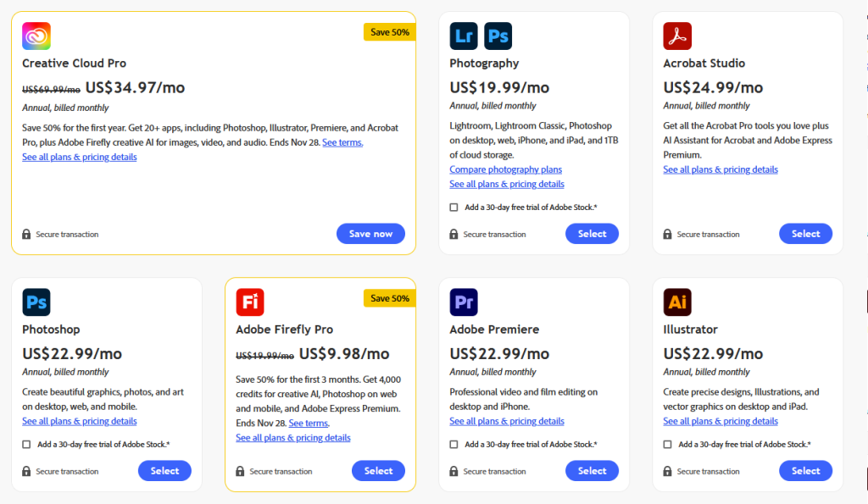Viewport: 868px width, 504px height.
Task: Click the US$19.99/mo Photography price
Action: click(x=499, y=87)
